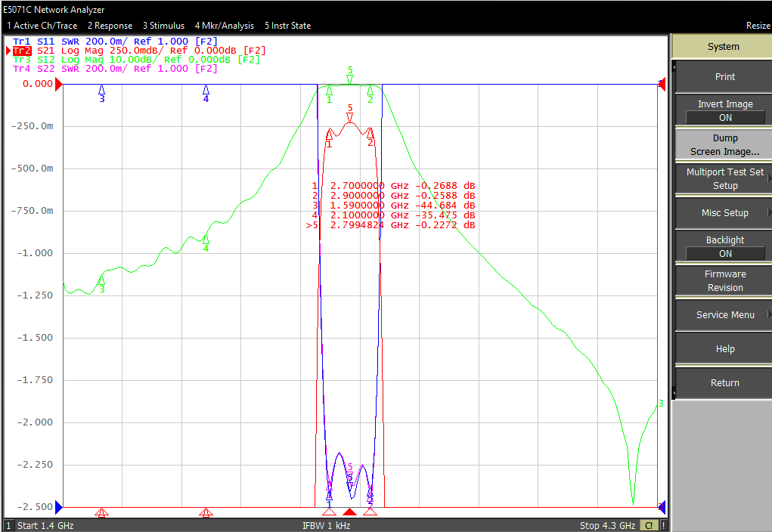
Task: Click the IFBW 1 kHz status entry
Action: pos(327,526)
